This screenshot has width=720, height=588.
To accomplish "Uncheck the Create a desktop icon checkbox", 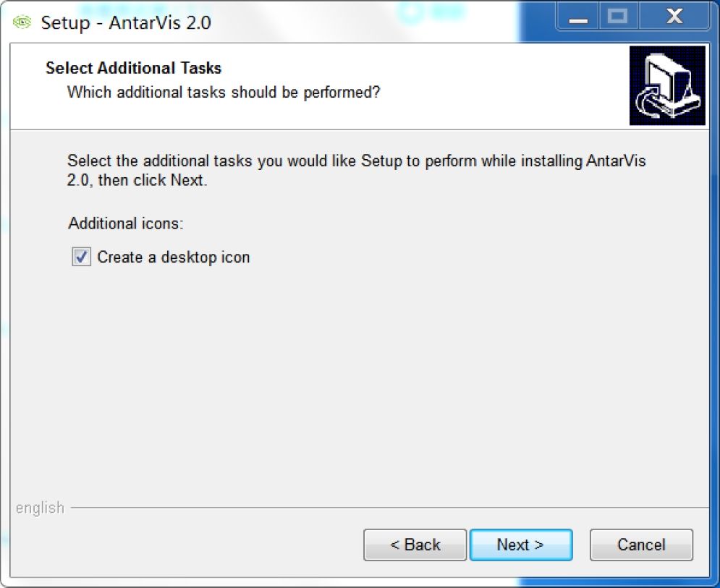I will (81, 257).
